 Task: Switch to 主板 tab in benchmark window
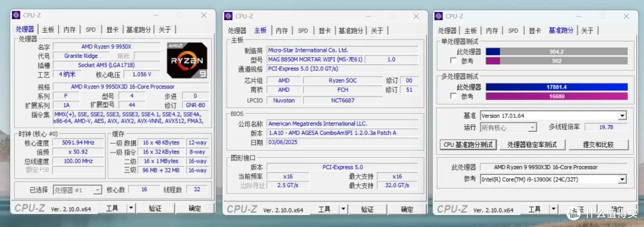click(x=470, y=30)
